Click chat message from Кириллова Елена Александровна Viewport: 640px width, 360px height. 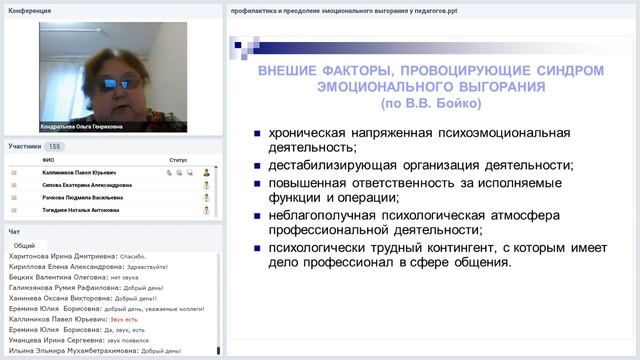(x=88, y=267)
